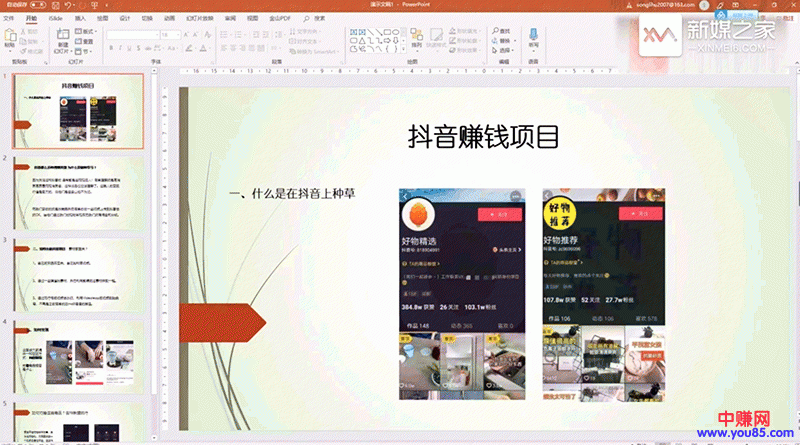Click the New Slide icon
This screenshot has width=800, height=445.
(x=61, y=37)
